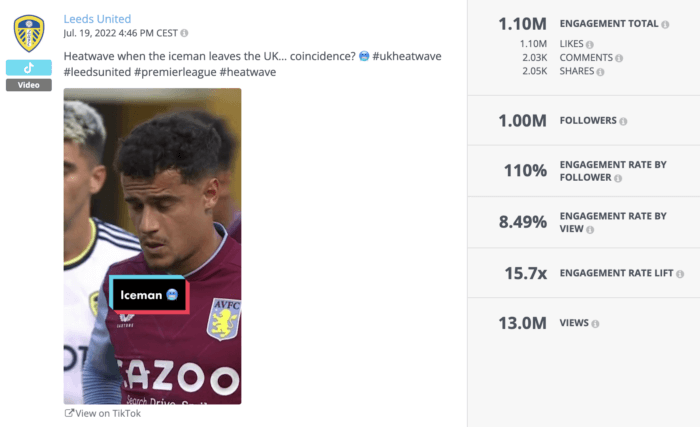Click the Iceman caption sticker on video

coord(148,295)
